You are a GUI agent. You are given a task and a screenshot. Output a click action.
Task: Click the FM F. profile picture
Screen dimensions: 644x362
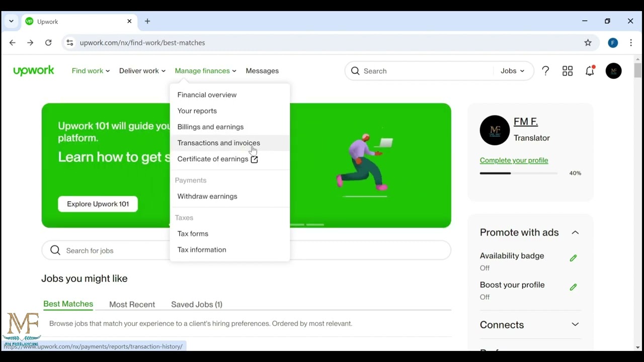(x=495, y=130)
